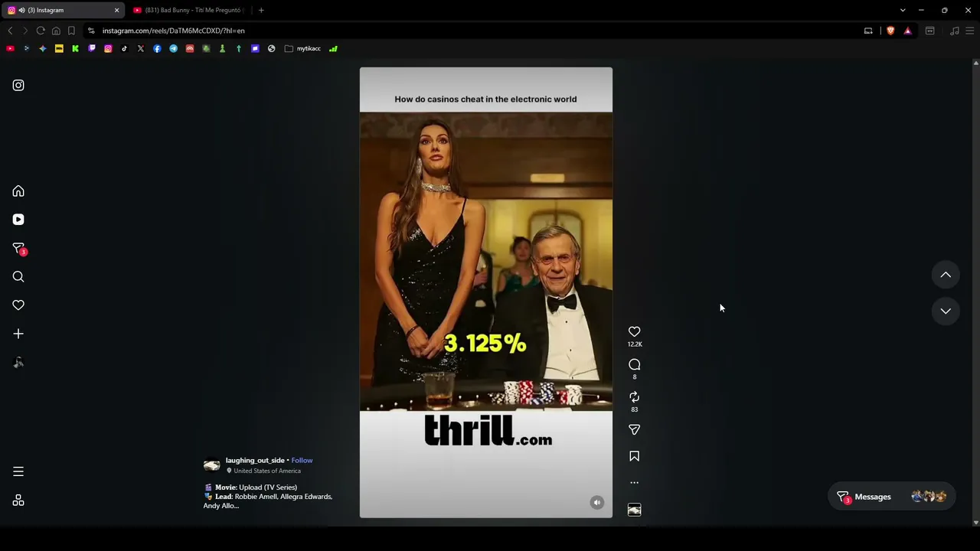Viewport: 980px width, 551px height.
Task: Open a new browser tab
Action: pos(261,10)
